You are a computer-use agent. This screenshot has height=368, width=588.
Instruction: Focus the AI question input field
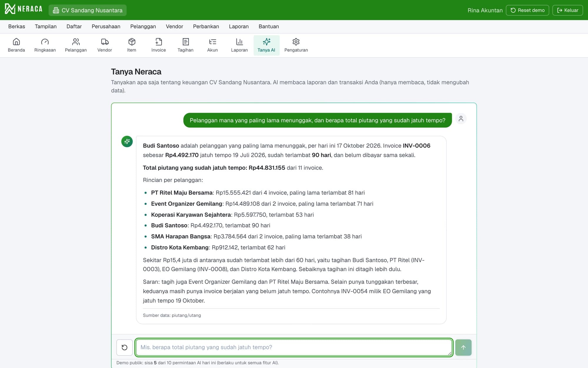[x=294, y=347]
